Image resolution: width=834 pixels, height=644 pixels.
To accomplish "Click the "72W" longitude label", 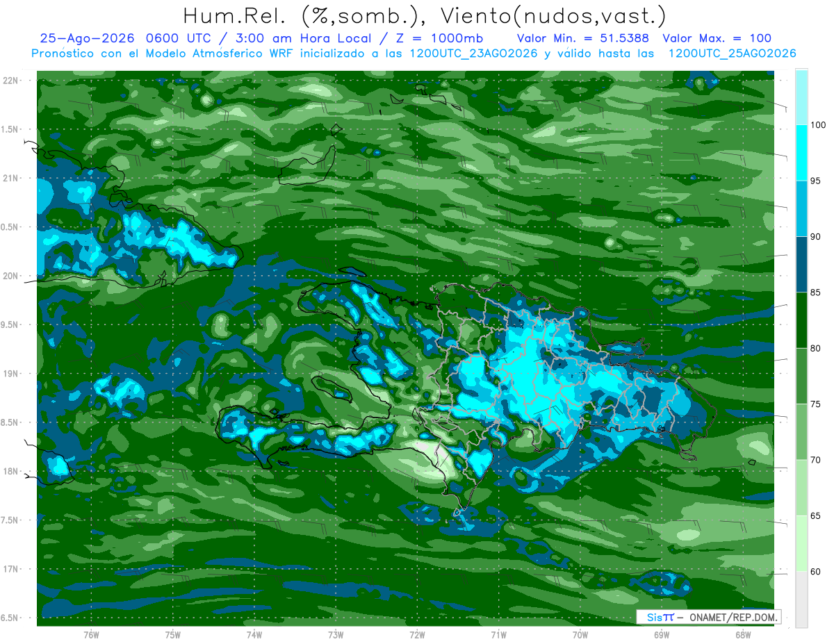I will (x=417, y=634).
